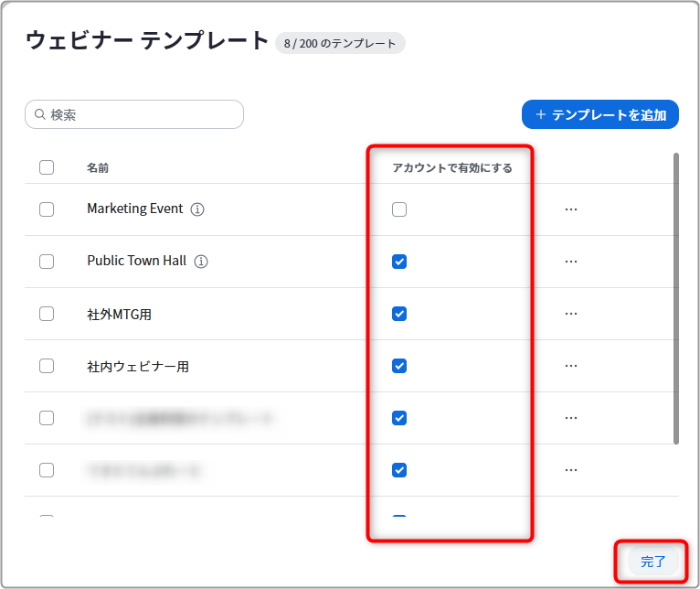
Task: Disable 社内ウェビナー用 for the account
Action: tap(399, 366)
